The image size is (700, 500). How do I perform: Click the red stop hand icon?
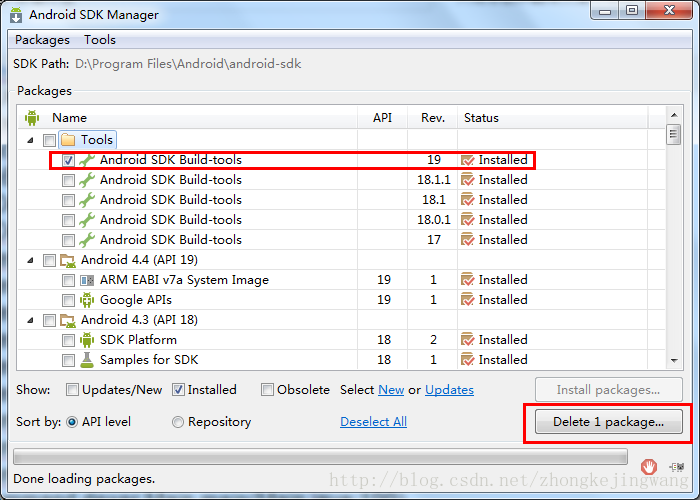click(x=649, y=467)
